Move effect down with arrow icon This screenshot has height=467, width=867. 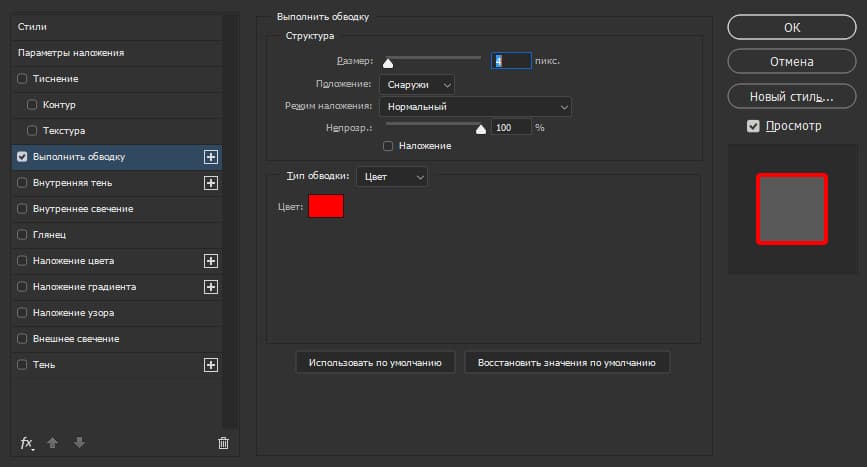coord(79,443)
